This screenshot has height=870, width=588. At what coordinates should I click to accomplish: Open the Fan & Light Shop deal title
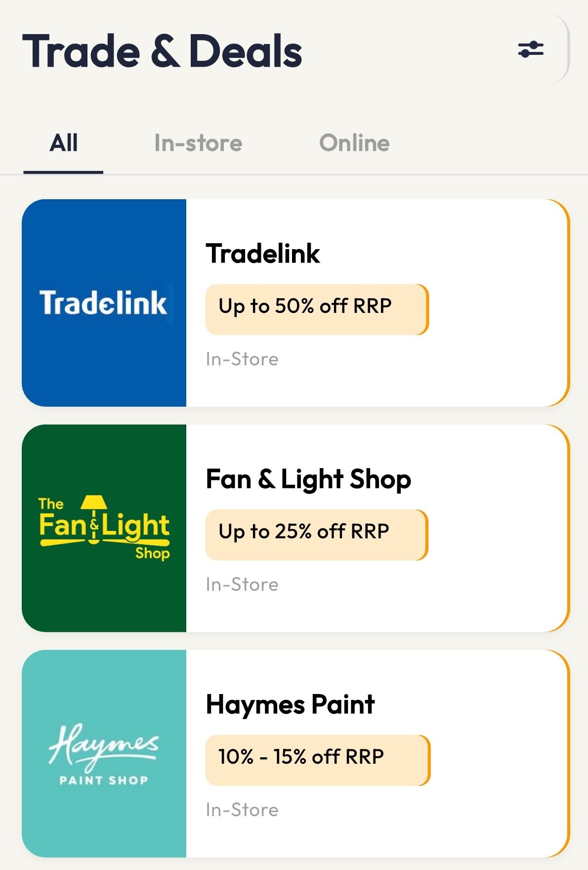(308, 479)
